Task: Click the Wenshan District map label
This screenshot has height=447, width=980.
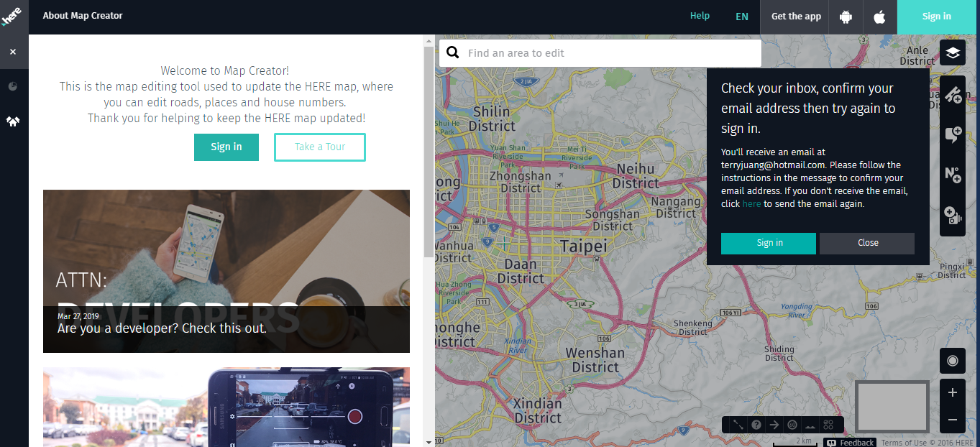Action: tap(595, 359)
